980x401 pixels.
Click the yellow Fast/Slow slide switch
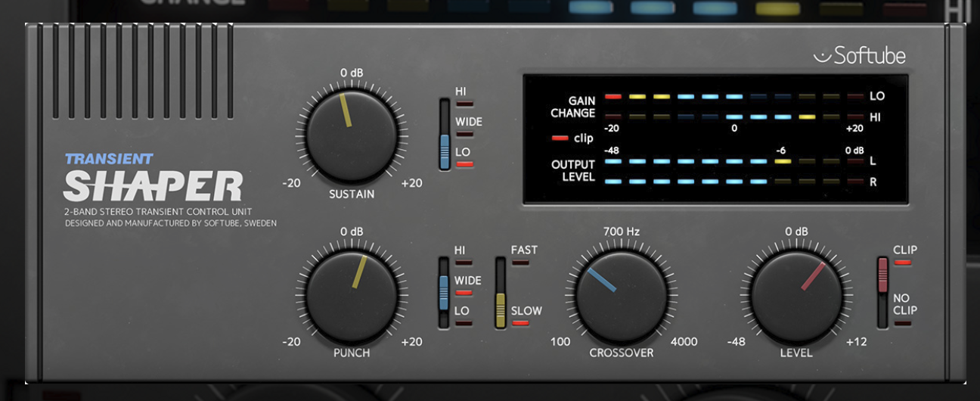500,310
